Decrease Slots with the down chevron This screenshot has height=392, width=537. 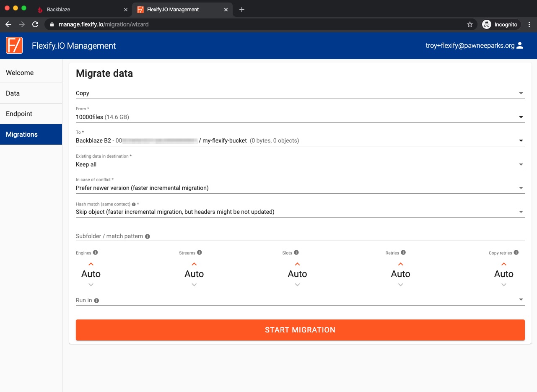(x=297, y=285)
